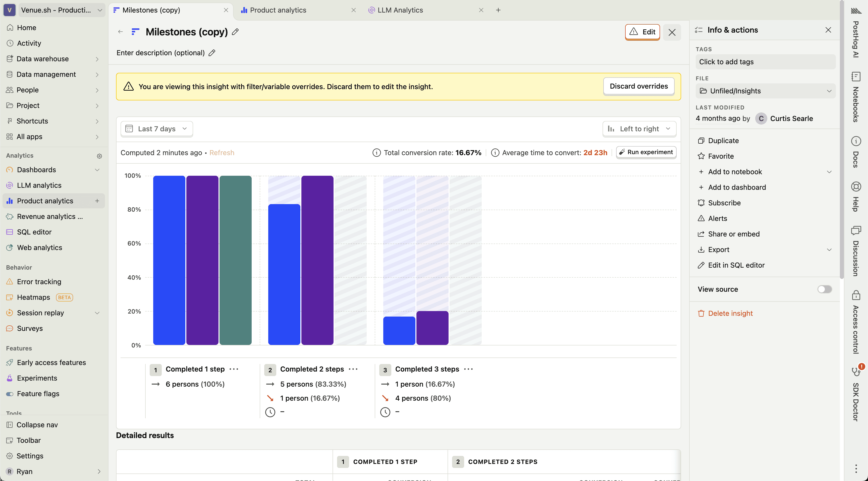This screenshot has width=868, height=481.
Task: Switch to the Product analytics tab
Action: pyautogui.click(x=278, y=10)
